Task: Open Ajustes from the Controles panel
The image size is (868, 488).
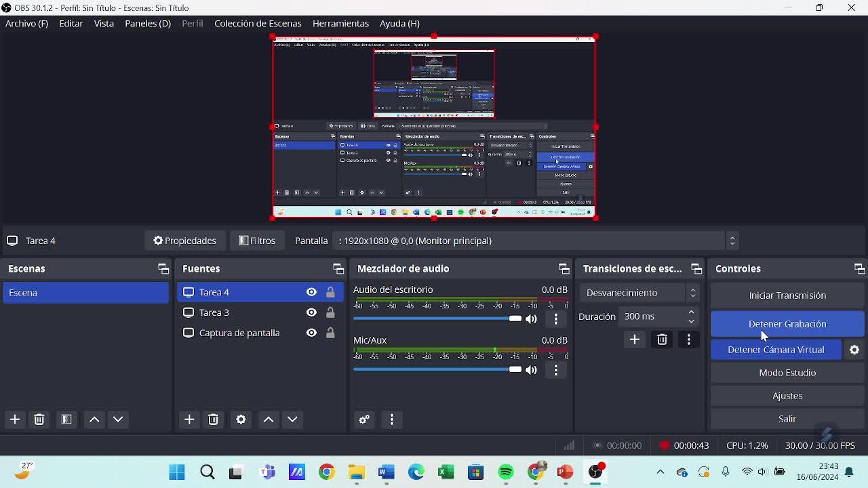Action: (x=787, y=396)
